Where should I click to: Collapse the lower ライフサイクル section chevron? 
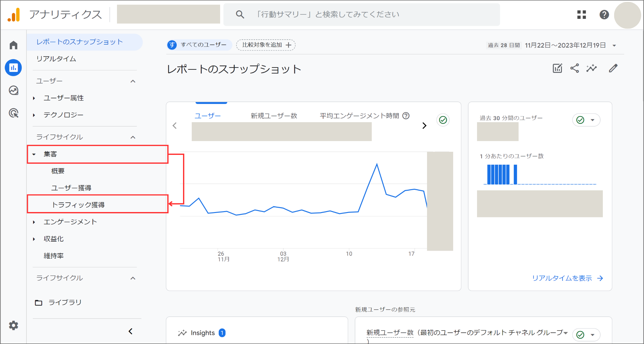(x=133, y=278)
